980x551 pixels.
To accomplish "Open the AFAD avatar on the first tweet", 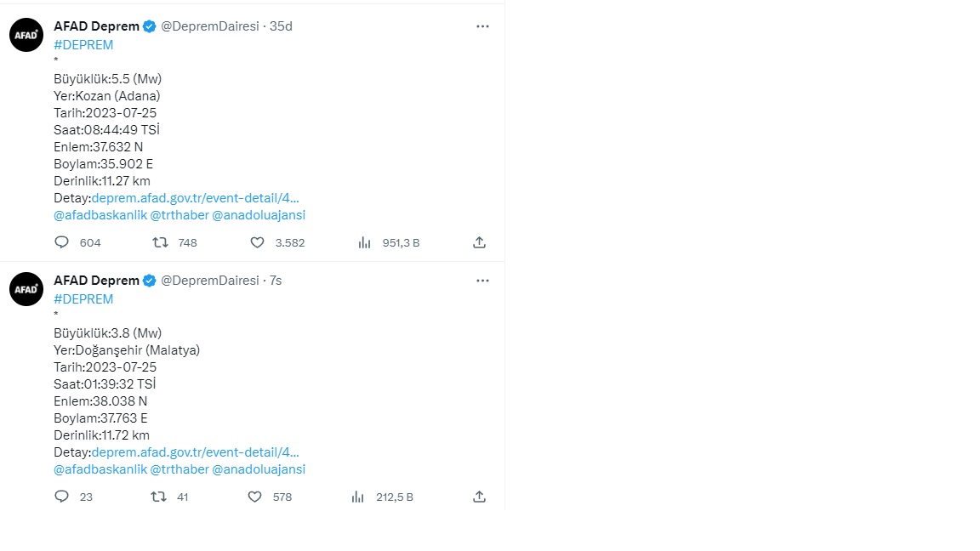I will (x=26, y=35).
